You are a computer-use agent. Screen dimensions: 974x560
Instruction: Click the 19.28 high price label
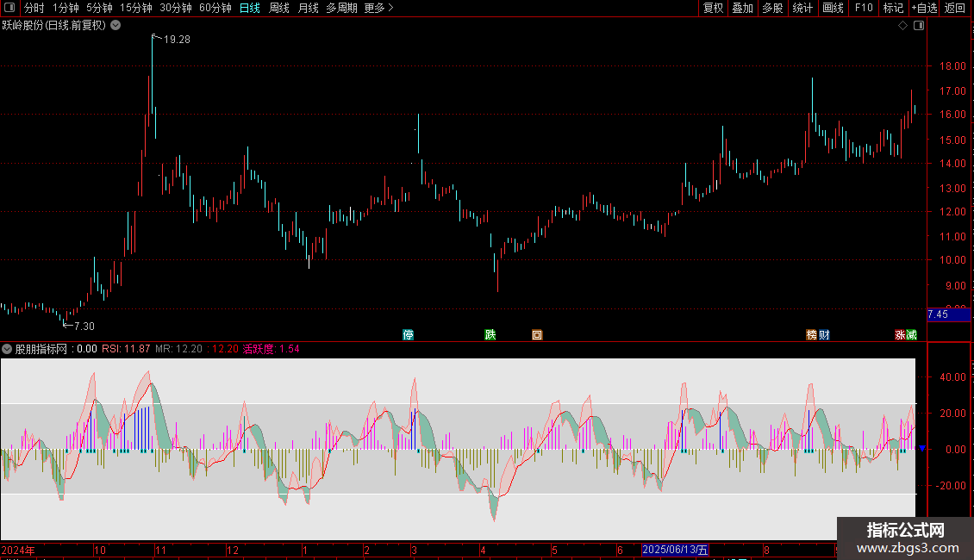pos(177,39)
